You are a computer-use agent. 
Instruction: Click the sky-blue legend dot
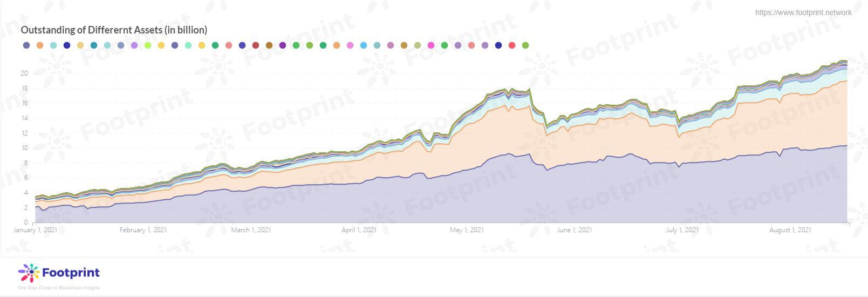pyautogui.click(x=364, y=45)
